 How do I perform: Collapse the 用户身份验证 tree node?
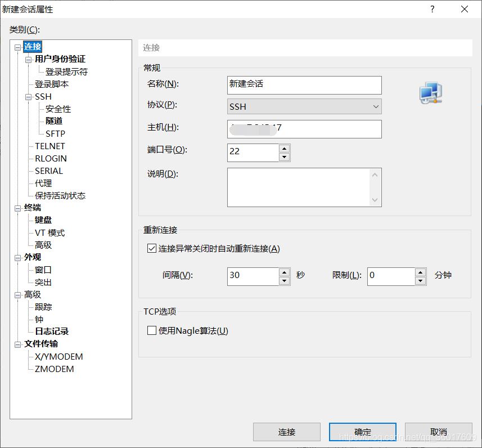29,60
